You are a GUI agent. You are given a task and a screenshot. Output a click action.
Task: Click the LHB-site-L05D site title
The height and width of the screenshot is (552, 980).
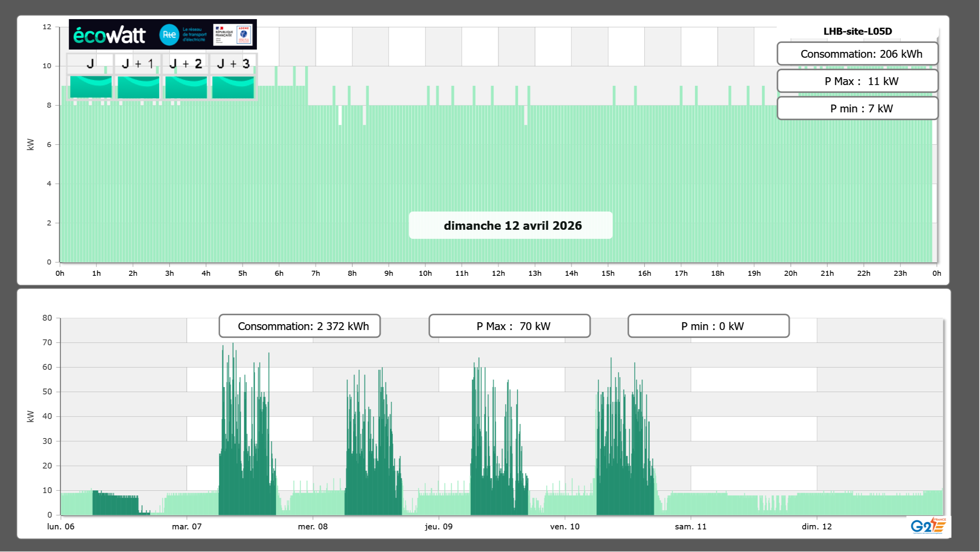coord(857,31)
